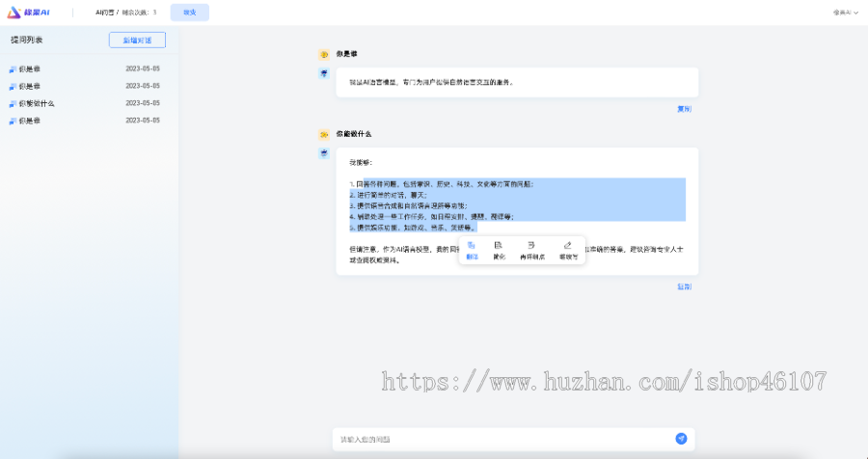This screenshot has height=459, width=868.
Task: Click the user avatar beside the 你是谁 question
Action: 324,54
